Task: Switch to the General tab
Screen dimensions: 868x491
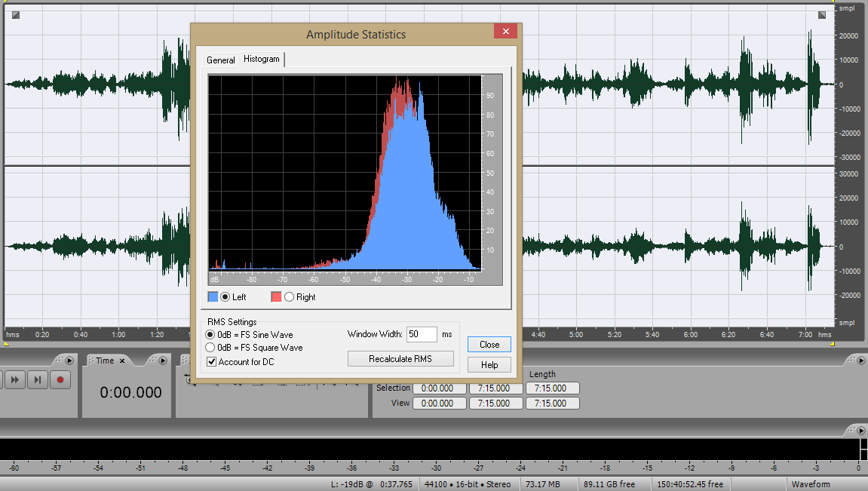Action: point(220,60)
